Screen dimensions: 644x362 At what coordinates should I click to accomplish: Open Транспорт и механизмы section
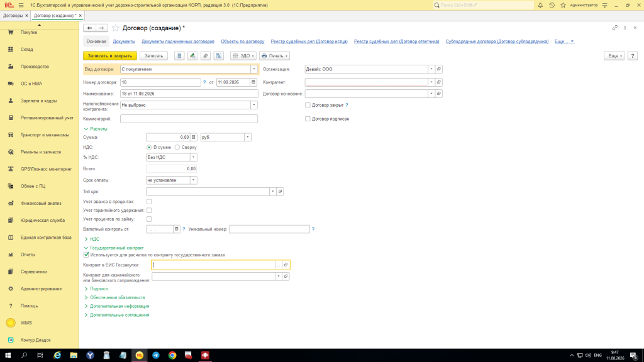pyautogui.click(x=45, y=134)
